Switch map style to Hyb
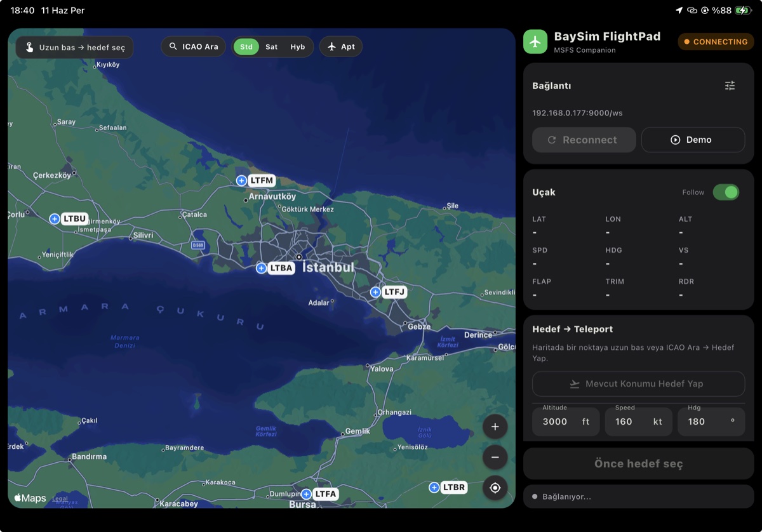Screen dimensions: 762x532 (x=298, y=47)
